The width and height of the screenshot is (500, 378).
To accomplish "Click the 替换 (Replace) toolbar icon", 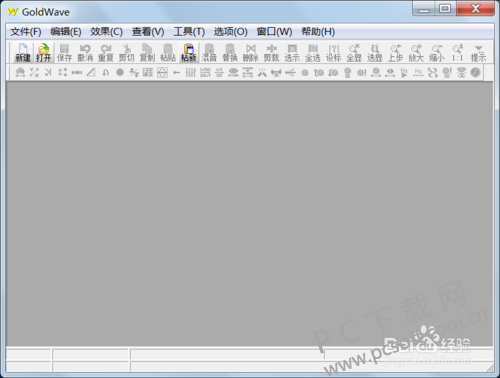I will pos(230,53).
